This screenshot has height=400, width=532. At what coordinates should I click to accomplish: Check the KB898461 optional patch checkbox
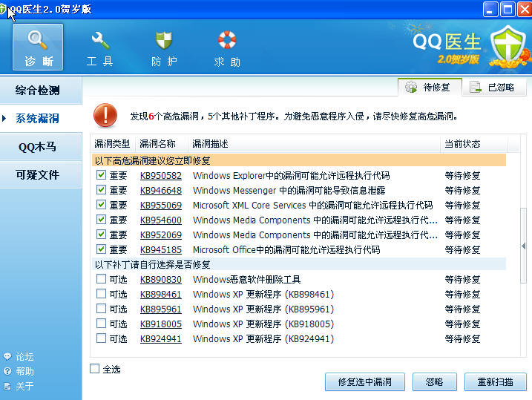pos(101,294)
